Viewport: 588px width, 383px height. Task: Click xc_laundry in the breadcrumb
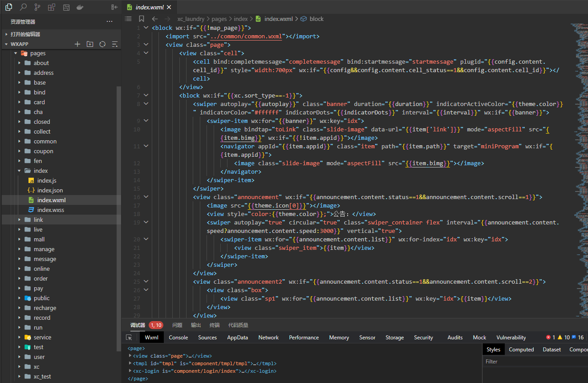click(191, 19)
